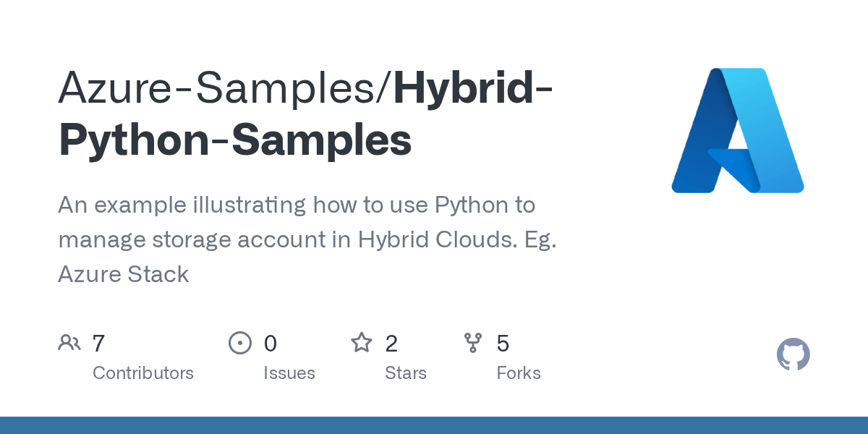Click the contributors people icon
Viewport: 868px width, 434px height.
pos(69,342)
